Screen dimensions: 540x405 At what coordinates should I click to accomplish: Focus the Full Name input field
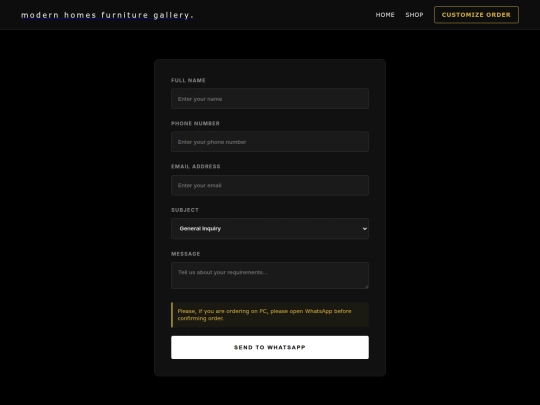(270, 99)
